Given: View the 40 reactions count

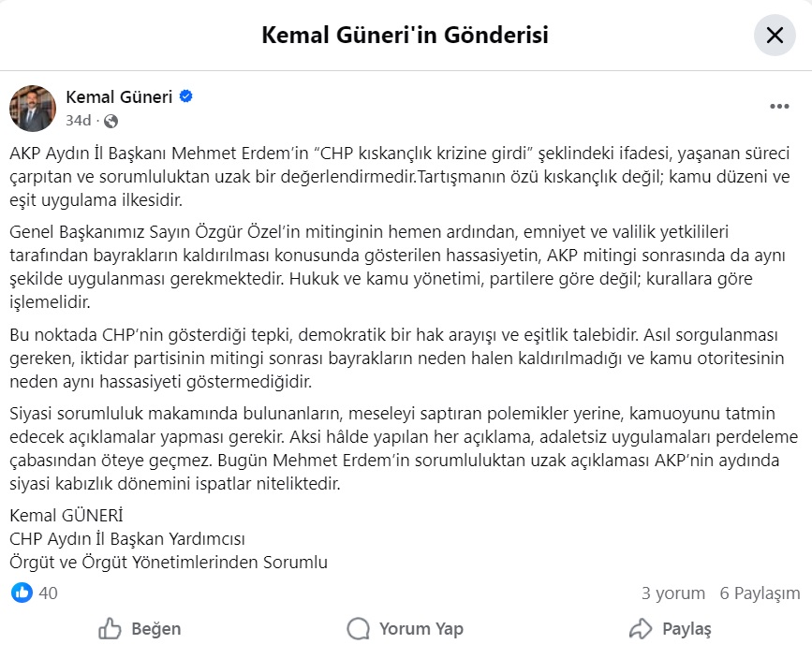Looking at the screenshot, I should (49, 593).
